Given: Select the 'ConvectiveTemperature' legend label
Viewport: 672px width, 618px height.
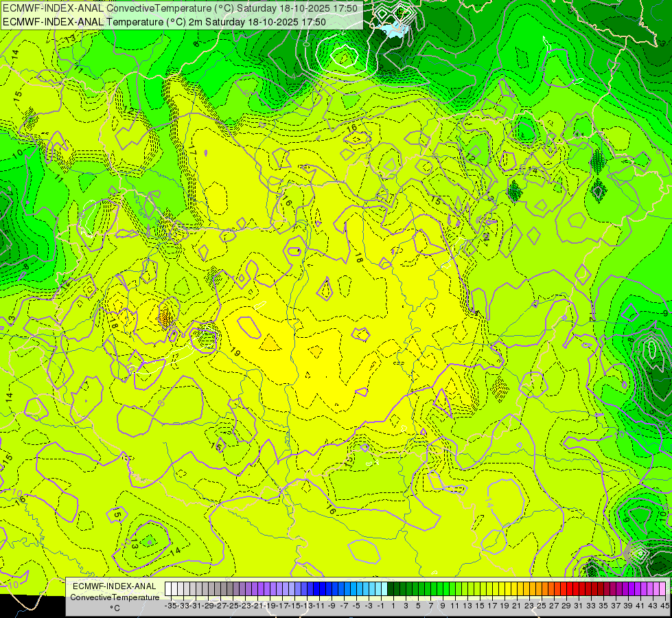Looking at the screenshot, I should click(x=115, y=597).
